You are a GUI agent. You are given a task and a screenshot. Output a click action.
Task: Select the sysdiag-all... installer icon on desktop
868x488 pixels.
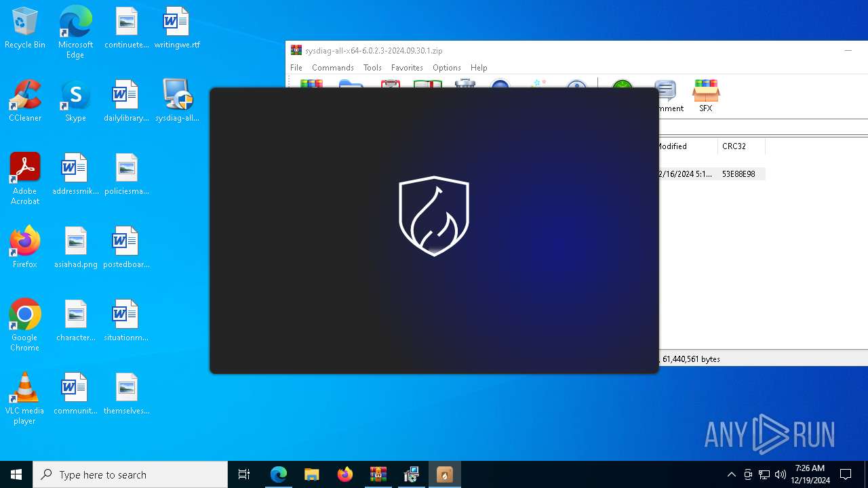pos(177,101)
